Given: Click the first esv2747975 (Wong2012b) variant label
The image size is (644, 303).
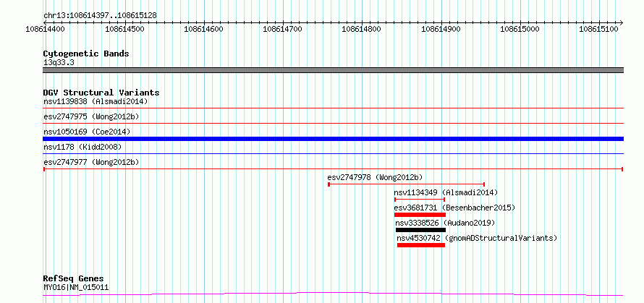Looking at the screenshot, I should coord(91,116).
